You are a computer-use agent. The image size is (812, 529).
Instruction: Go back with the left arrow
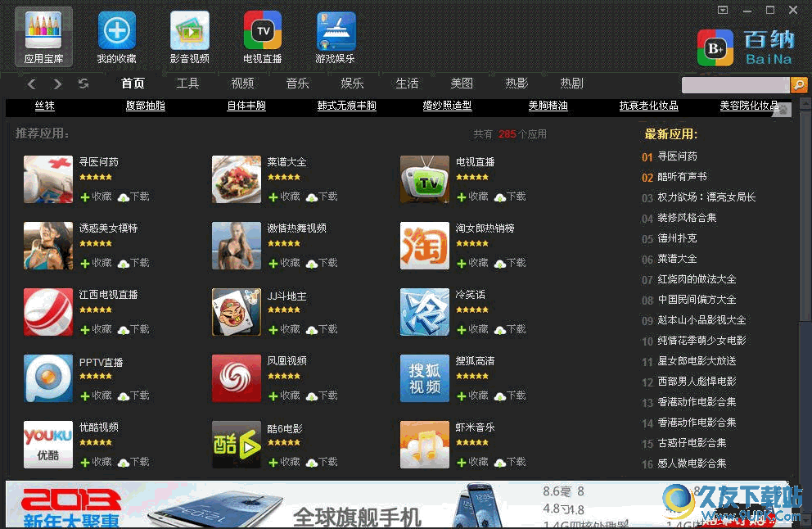32,84
